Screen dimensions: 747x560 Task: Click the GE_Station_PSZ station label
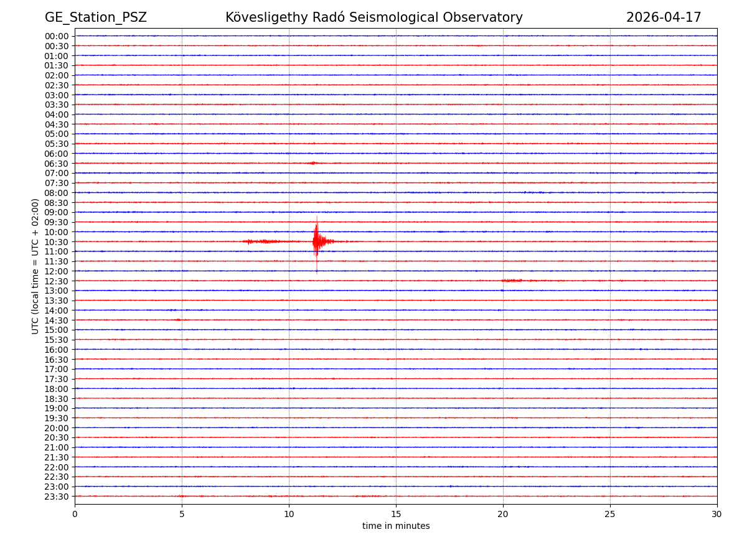(96, 18)
